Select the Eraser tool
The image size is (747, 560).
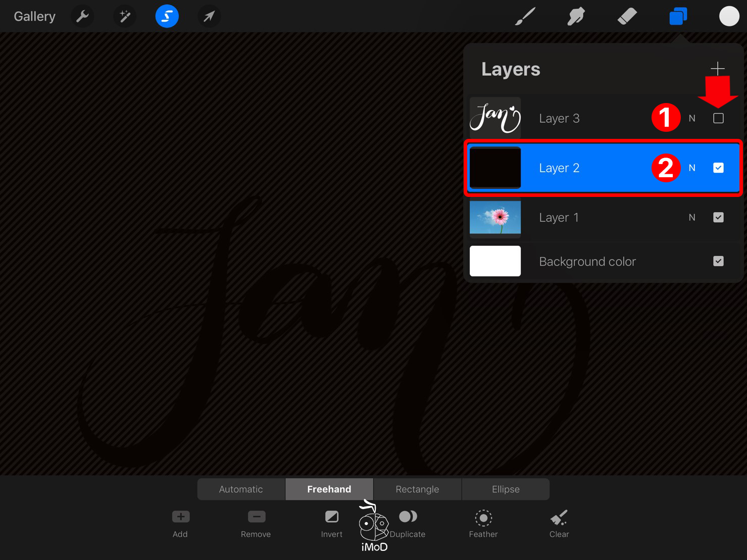point(627,17)
